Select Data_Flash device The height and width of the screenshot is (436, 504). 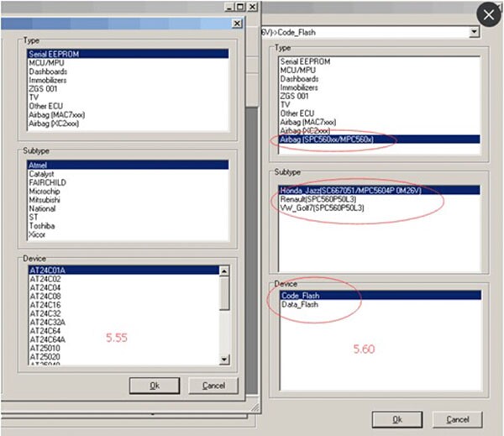pos(299,305)
